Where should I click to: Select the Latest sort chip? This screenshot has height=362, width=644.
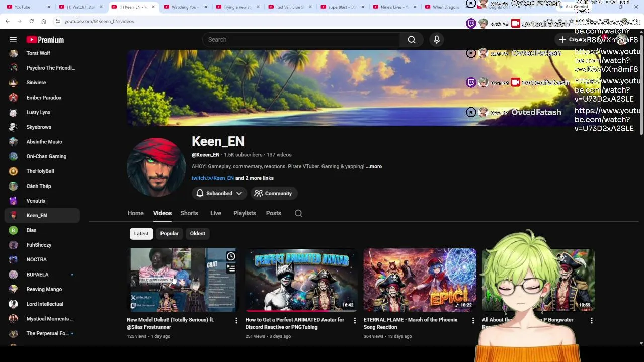141,234
